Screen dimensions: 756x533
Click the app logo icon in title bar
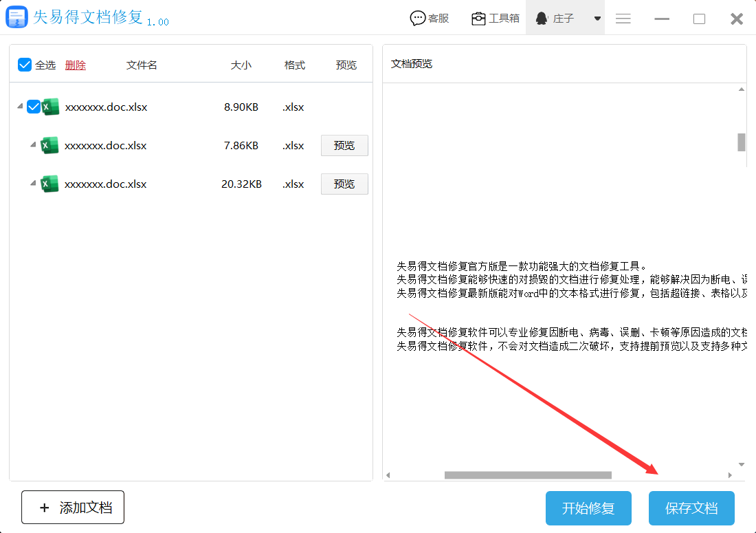pos(16,17)
